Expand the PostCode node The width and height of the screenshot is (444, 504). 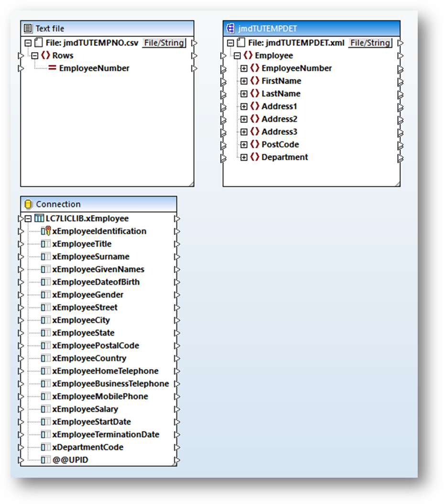click(x=244, y=144)
